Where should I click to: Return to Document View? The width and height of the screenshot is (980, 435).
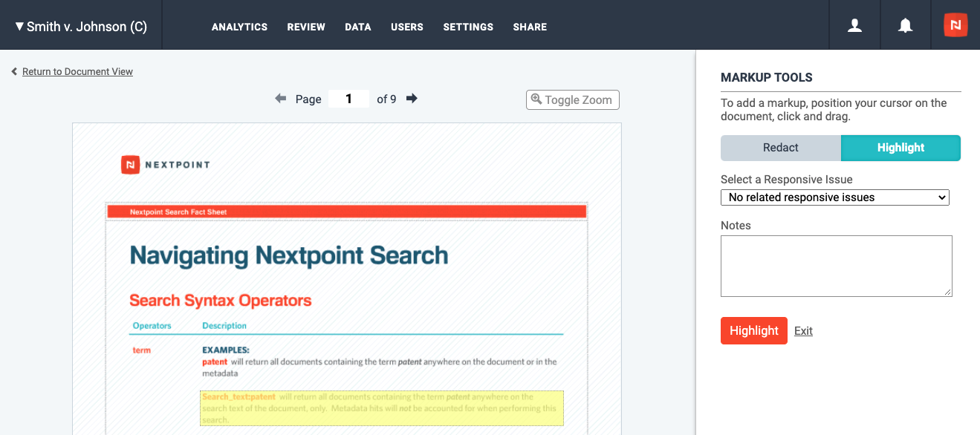(x=77, y=72)
